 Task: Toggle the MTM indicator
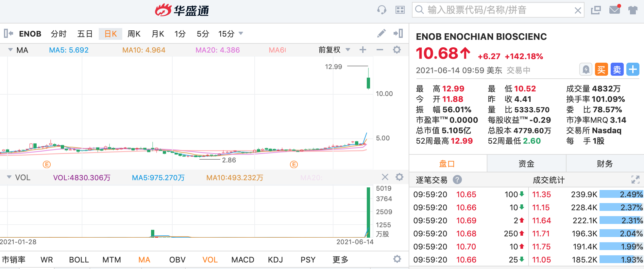point(112,260)
